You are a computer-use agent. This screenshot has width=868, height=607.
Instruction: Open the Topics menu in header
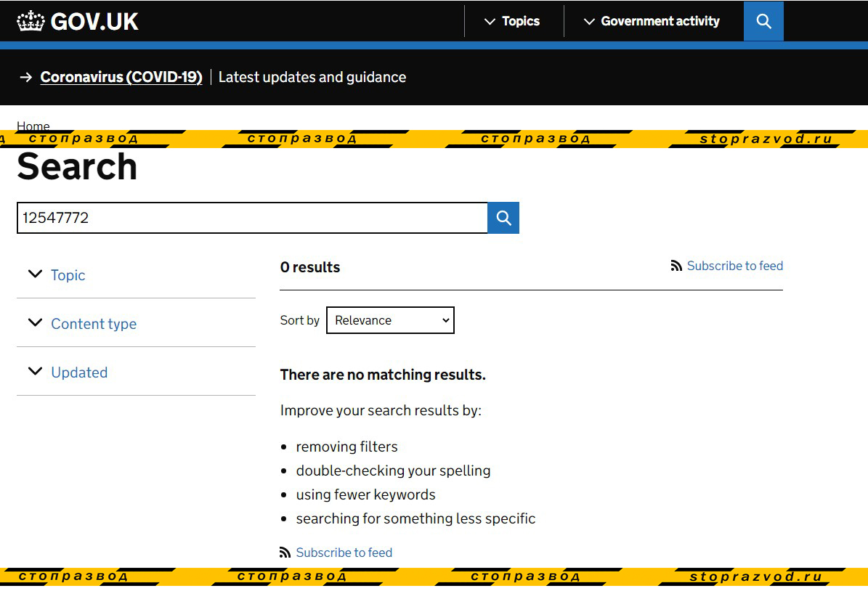coord(520,21)
